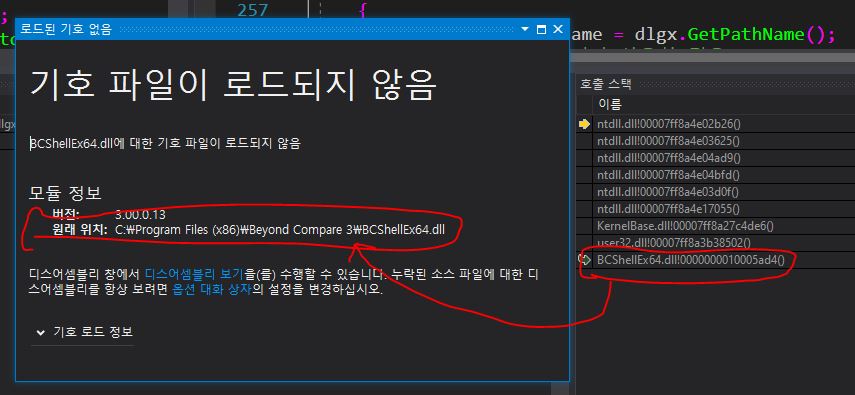Screen dimensions: 855x395
Task: Close the 로드된 기호 없음 tab
Action: [558, 29]
